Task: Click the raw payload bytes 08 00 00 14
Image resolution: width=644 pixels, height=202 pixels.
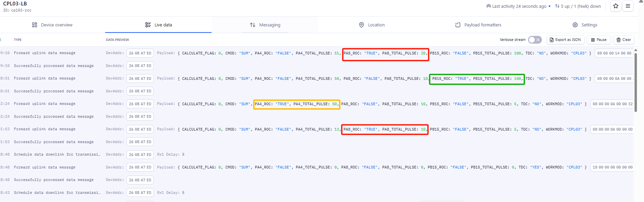Action: [x=614, y=53]
